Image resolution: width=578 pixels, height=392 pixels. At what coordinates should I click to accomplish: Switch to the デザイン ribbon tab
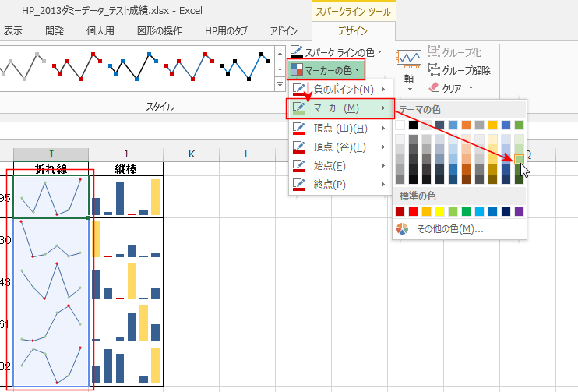click(353, 31)
